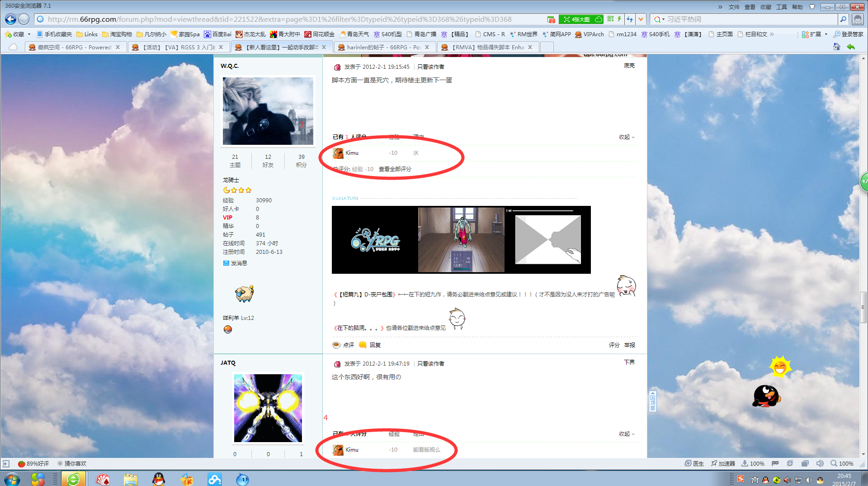
Task: Click the 举报 report link
Action: coord(629,345)
